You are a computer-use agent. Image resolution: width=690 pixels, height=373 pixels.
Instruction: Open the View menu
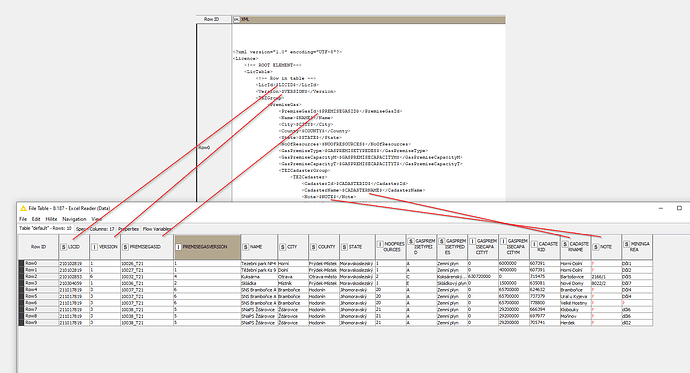(96, 219)
